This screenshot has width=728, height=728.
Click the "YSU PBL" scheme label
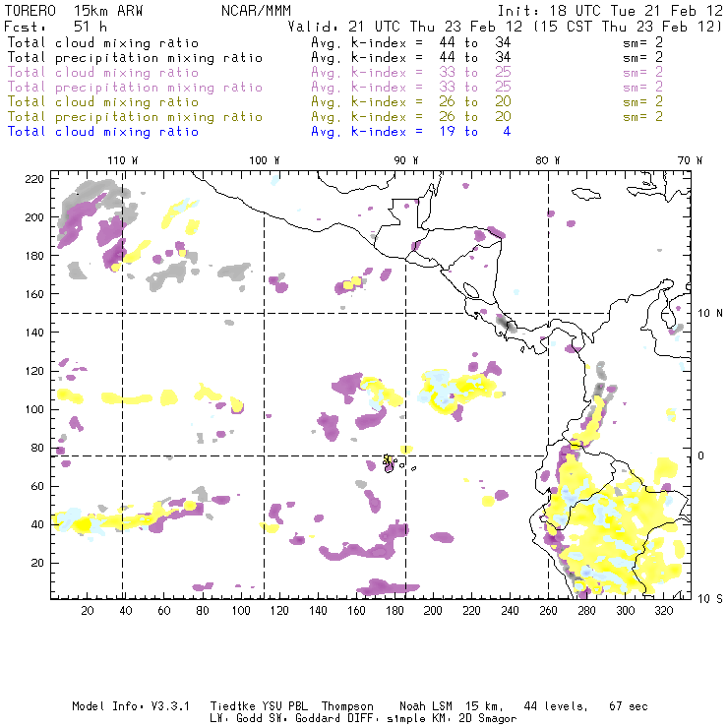click(284, 706)
